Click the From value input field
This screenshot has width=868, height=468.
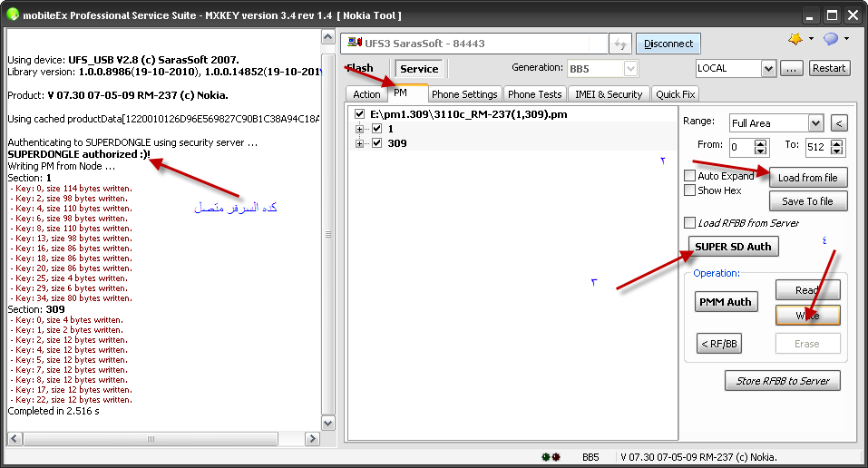click(742, 147)
